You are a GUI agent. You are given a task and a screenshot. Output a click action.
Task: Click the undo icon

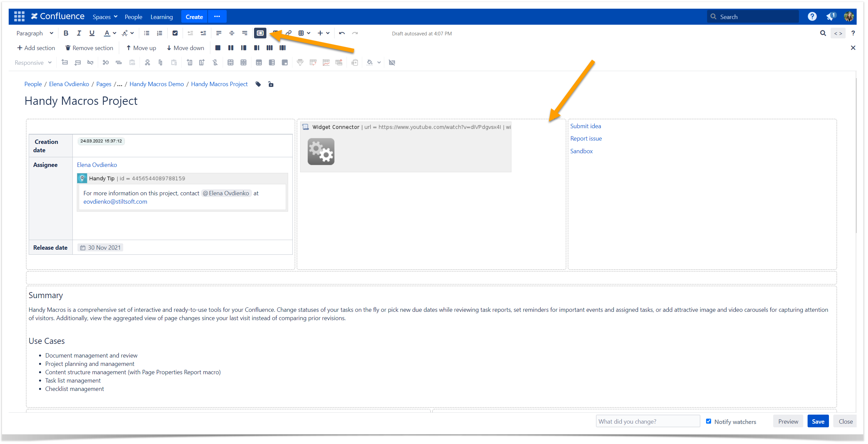[x=343, y=33]
